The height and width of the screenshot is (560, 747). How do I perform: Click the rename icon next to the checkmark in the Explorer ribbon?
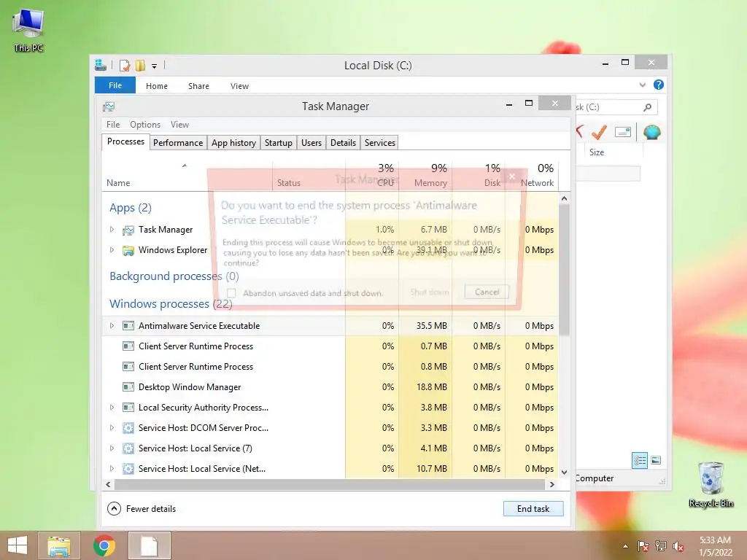[623, 132]
